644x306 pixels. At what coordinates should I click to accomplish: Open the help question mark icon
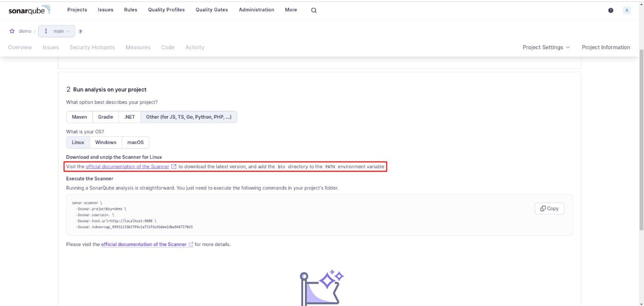click(x=610, y=10)
